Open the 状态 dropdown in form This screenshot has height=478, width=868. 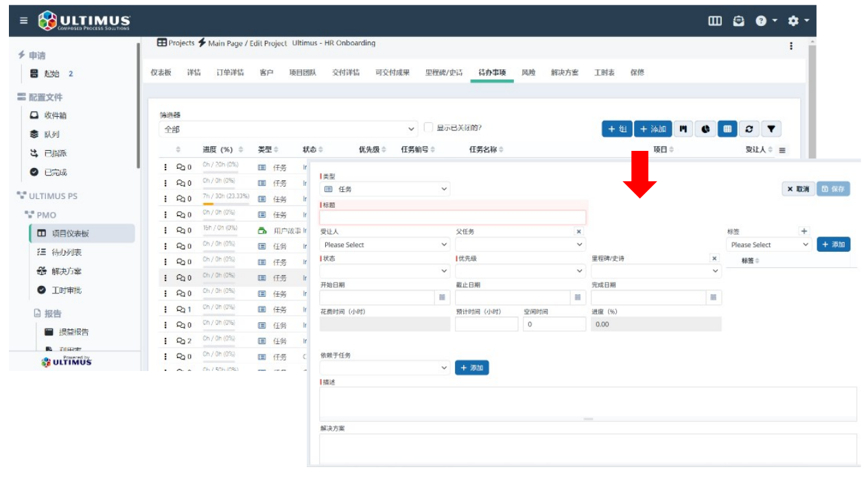(x=385, y=271)
